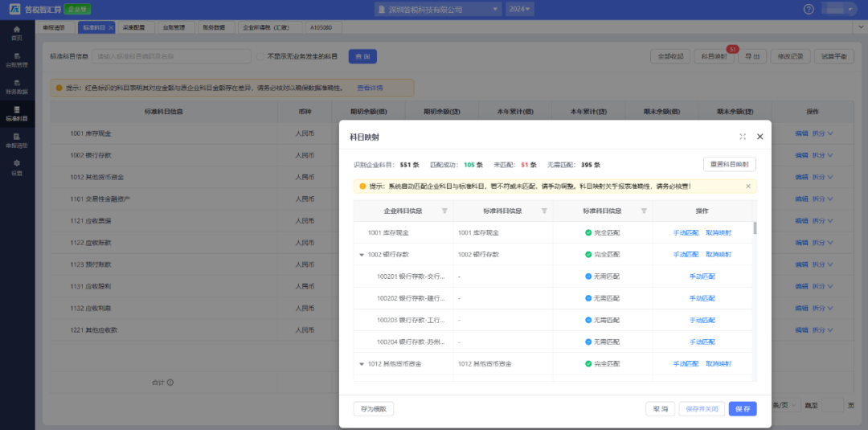Click 手动匹配 link for 100203 row
Screen dimensions: 868x430
702,321
